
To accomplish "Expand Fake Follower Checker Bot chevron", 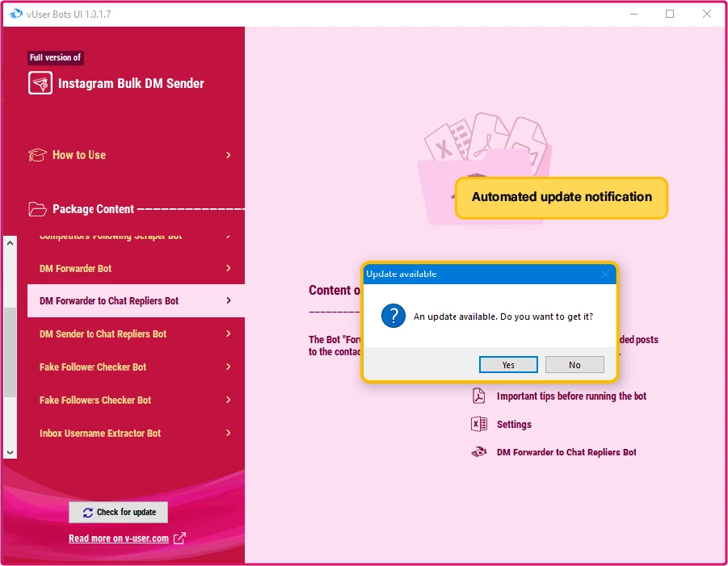I will (x=228, y=367).
